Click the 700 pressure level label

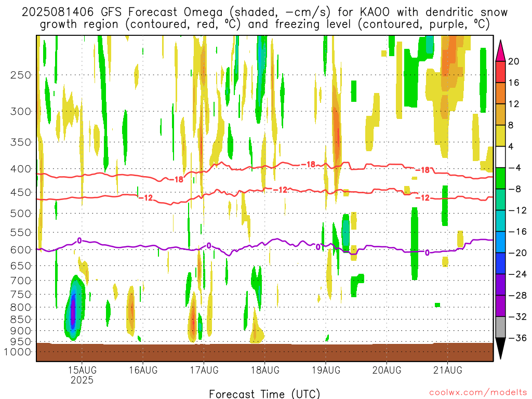click(21, 281)
